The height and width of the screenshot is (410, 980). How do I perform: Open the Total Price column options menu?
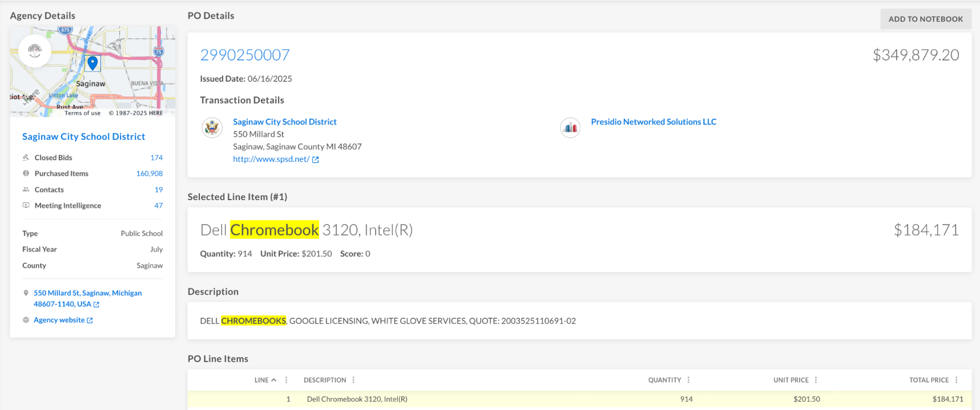pos(956,380)
